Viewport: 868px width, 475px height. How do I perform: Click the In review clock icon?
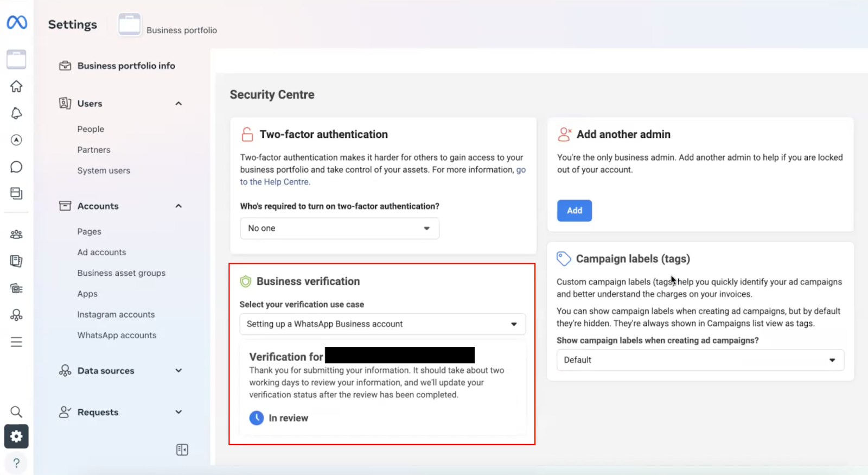click(x=257, y=418)
